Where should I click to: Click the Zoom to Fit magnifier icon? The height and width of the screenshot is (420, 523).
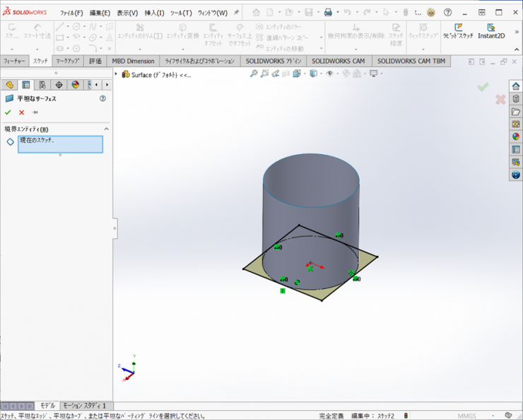(253, 74)
